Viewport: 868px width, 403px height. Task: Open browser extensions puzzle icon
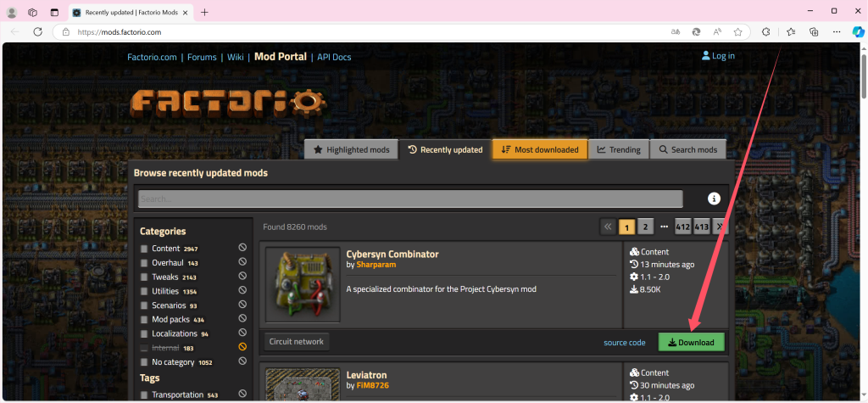pyautogui.click(x=766, y=32)
